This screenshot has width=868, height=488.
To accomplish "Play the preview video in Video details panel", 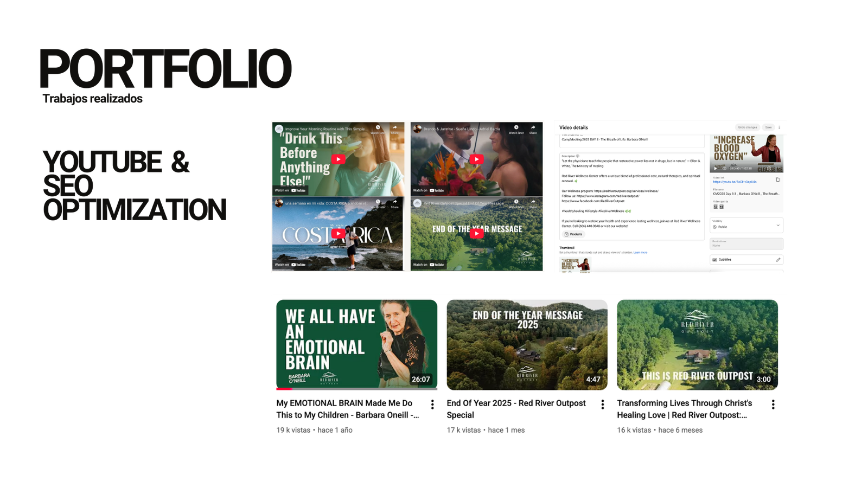I will pyautogui.click(x=715, y=169).
